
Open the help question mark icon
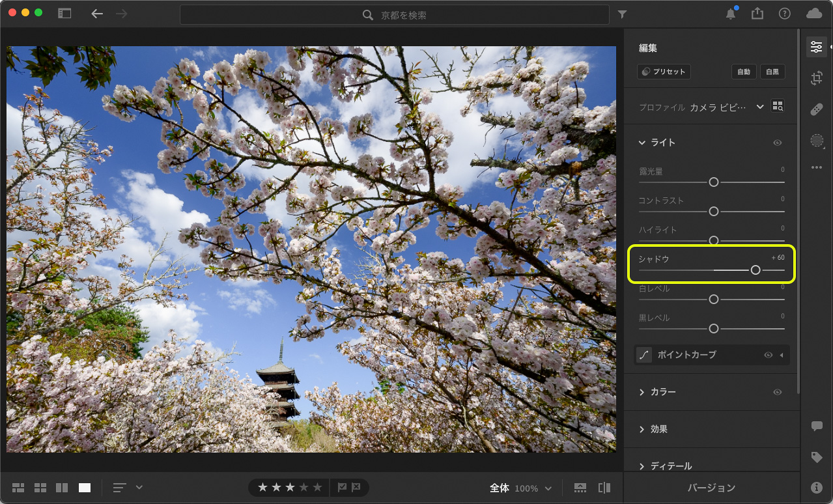[785, 14]
